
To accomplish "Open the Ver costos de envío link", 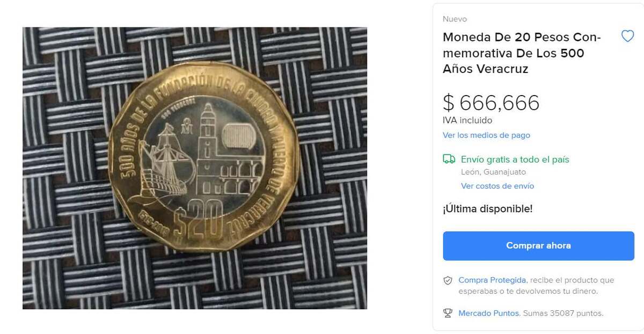I will tap(497, 186).
